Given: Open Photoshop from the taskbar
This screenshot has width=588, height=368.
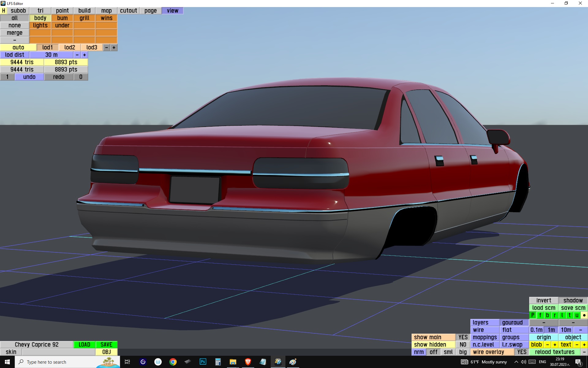Looking at the screenshot, I should tap(203, 362).
